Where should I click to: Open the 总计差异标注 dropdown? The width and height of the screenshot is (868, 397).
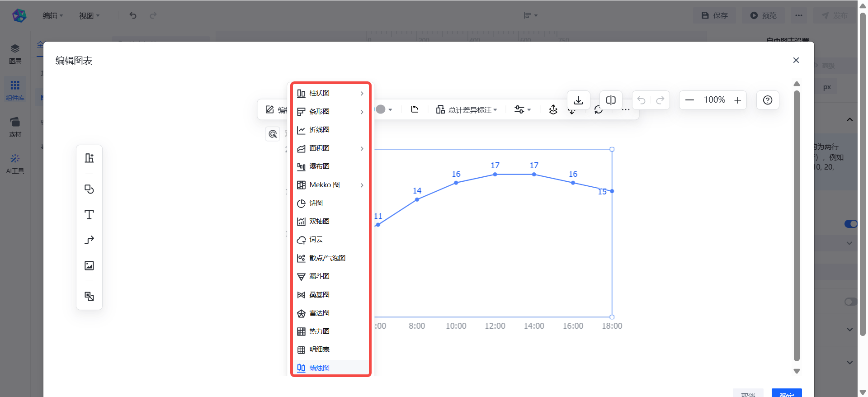coord(467,110)
